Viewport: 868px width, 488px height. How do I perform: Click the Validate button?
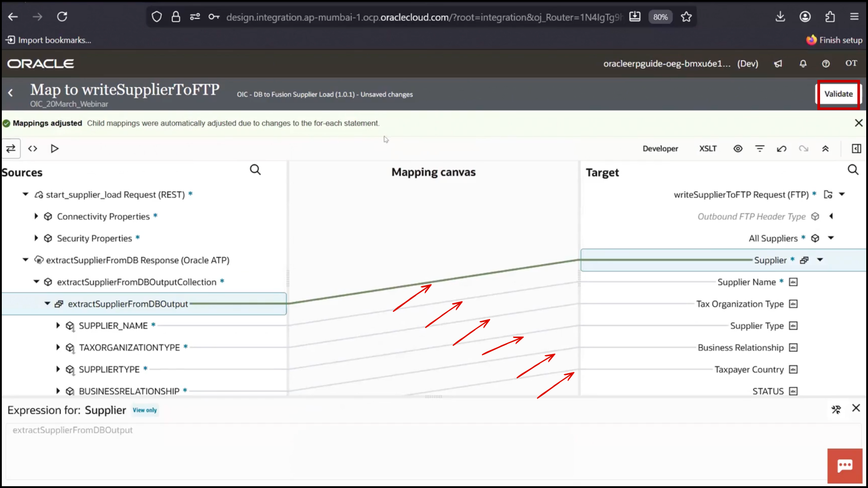coord(838,94)
